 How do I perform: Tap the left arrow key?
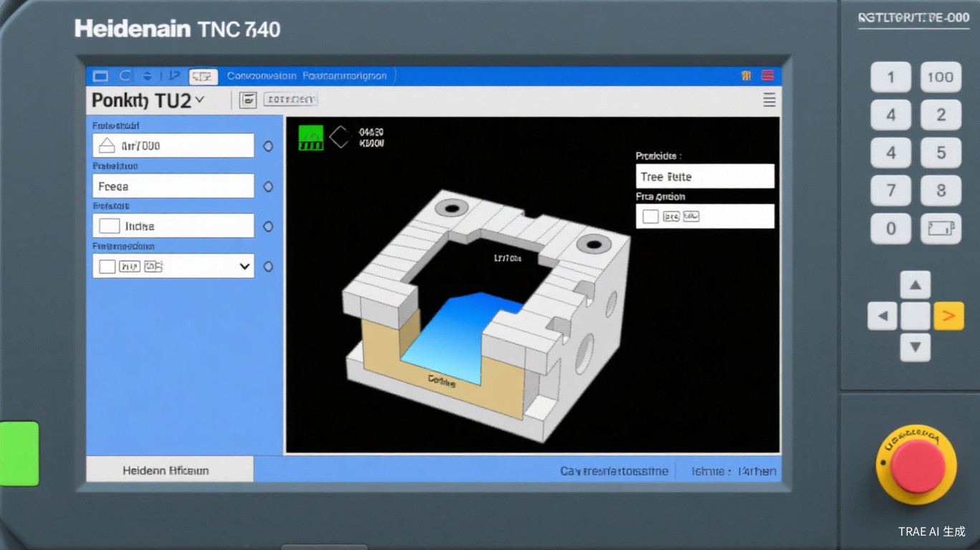click(x=883, y=316)
